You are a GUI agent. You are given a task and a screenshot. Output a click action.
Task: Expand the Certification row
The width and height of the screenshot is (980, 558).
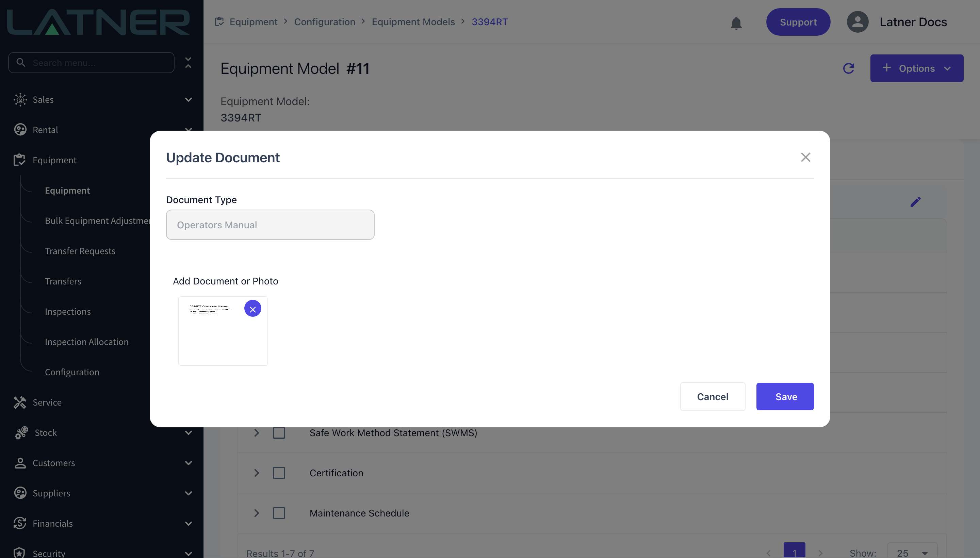click(x=257, y=473)
